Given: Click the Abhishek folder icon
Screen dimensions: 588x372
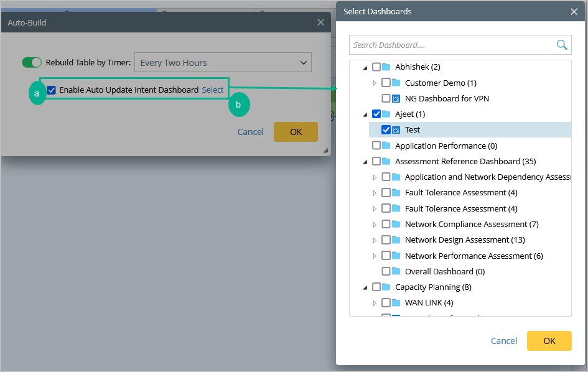Looking at the screenshot, I should pyautogui.click(x=386, y=67).
